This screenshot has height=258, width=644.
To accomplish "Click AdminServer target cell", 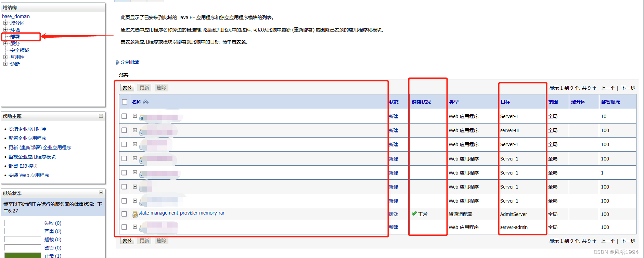I will [514, 214].
